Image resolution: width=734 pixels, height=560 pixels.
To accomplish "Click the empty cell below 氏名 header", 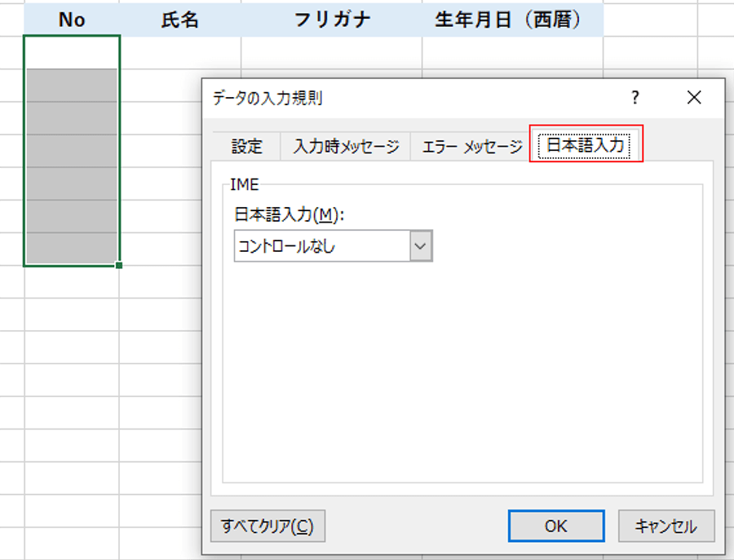I will [x=180, y=52].
